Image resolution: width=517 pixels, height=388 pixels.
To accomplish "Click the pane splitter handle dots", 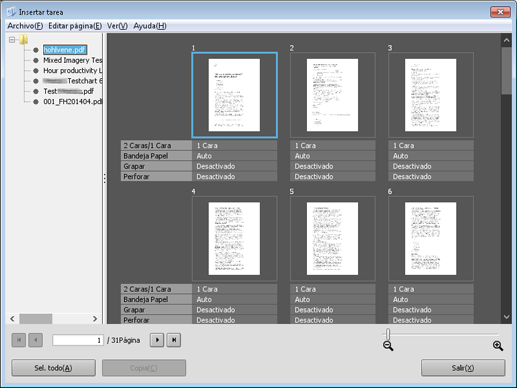I will 105,178.
